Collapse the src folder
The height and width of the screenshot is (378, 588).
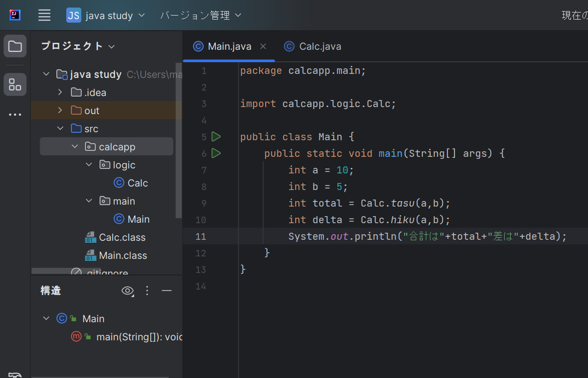click(60, 128)
